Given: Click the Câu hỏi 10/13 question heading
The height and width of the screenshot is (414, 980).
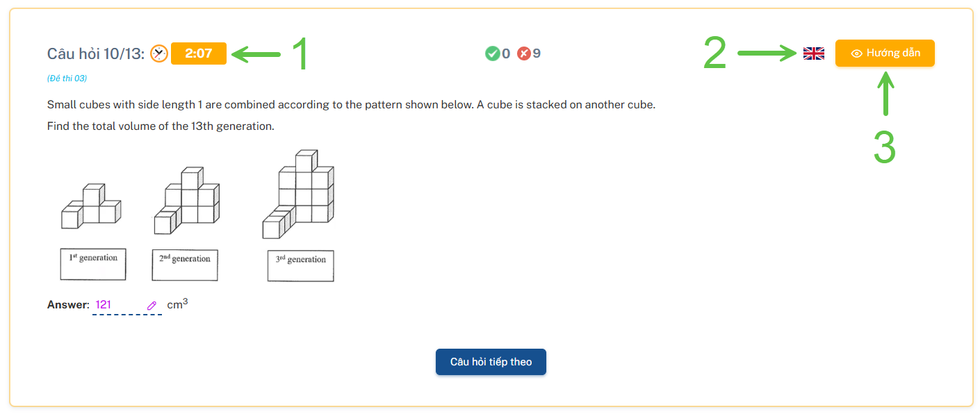Looking at the screenshot, I should pos(96,53).
